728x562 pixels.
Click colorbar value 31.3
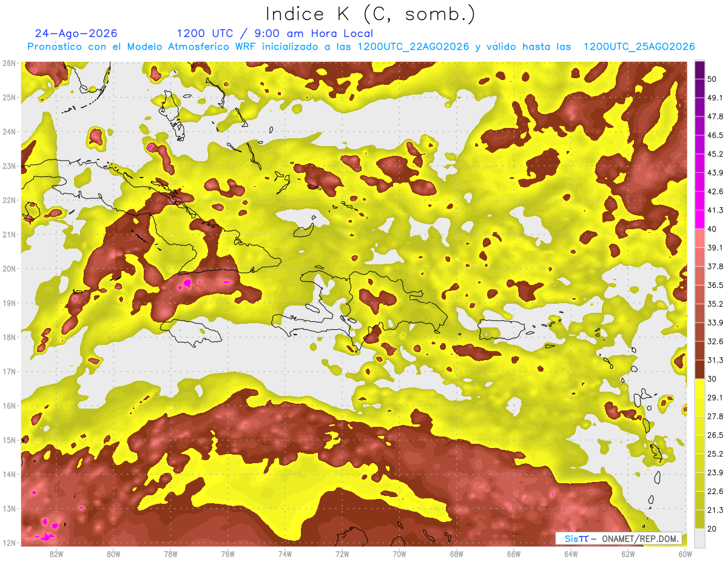pyautogui.click(x=715, y=360)
